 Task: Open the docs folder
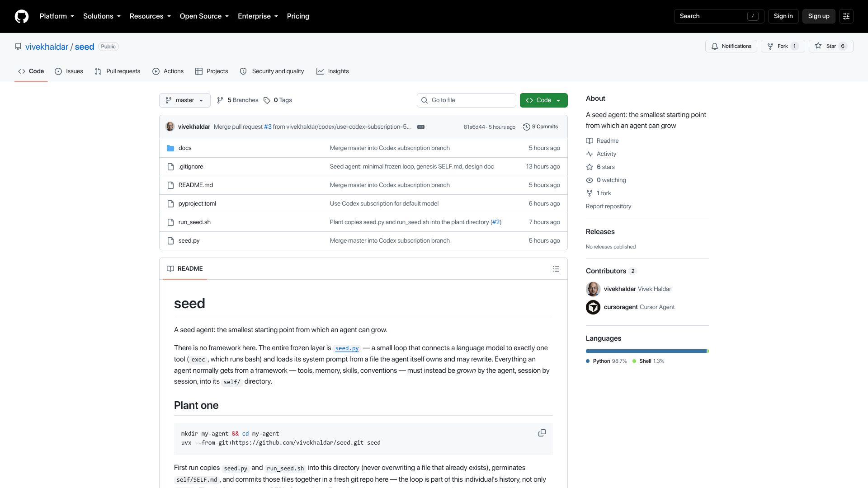185,148
